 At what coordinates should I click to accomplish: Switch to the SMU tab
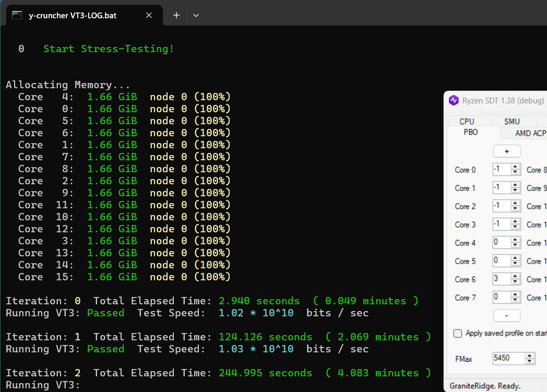pos(512,121)
